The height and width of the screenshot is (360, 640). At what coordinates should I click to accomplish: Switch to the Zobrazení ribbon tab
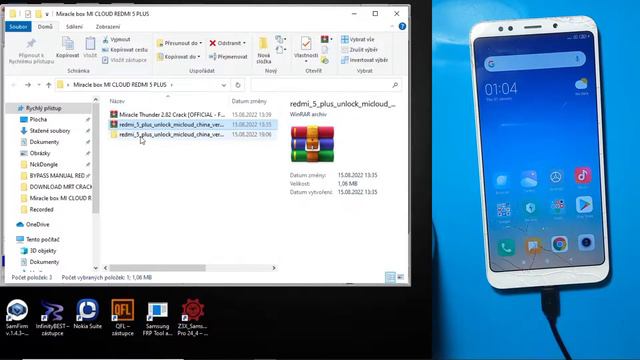click(108, 27)
